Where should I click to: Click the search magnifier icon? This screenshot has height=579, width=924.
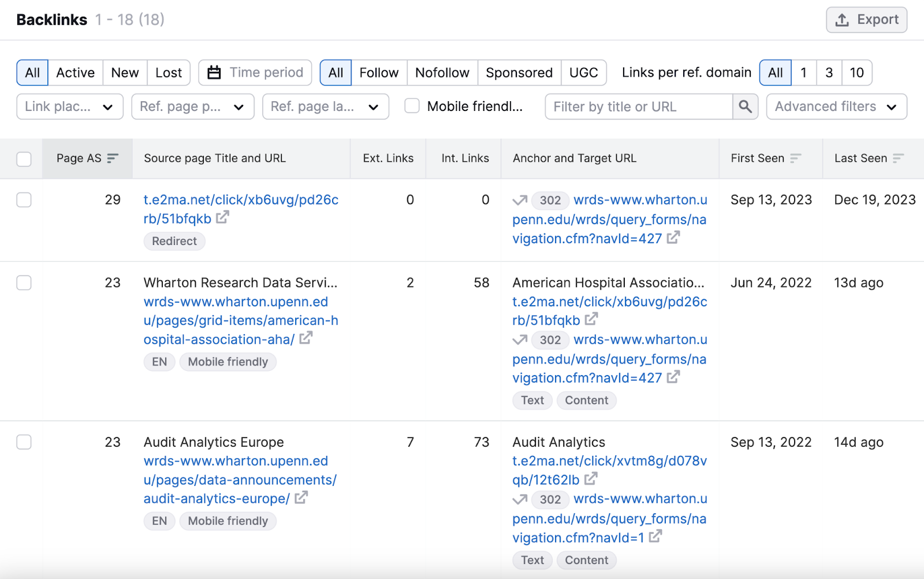[x=744, y=106]
